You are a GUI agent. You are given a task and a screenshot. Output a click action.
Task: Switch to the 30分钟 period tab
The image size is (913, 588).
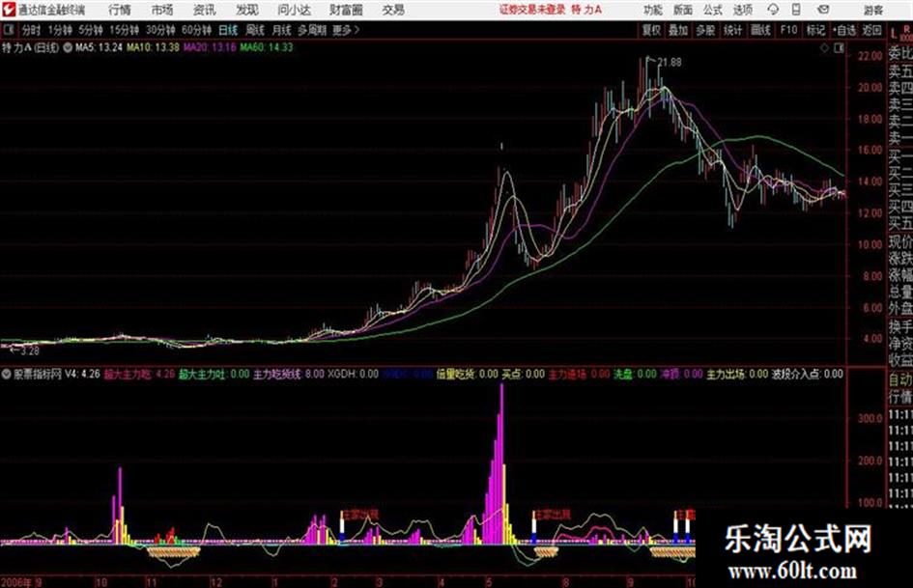point(160,30)
